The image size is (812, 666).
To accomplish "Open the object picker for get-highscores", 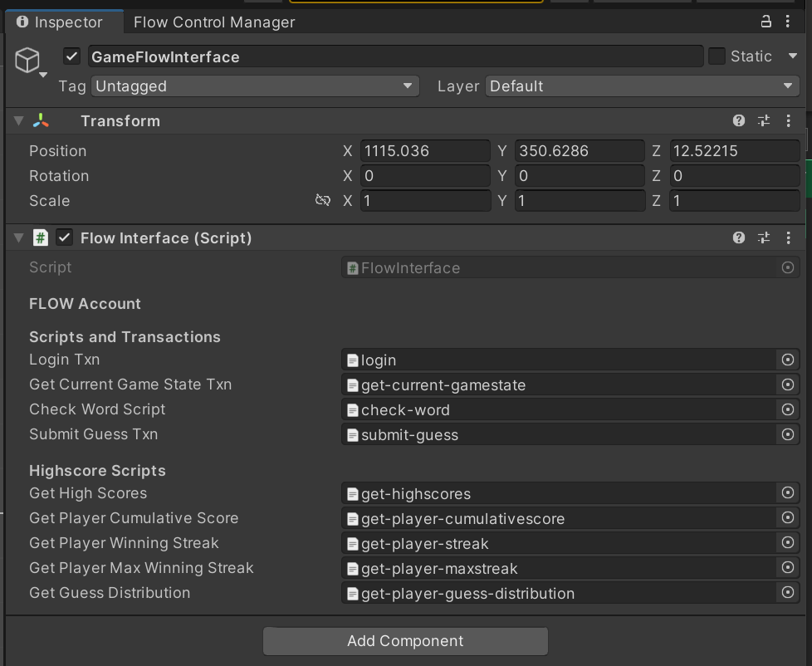I will coord(787,492).
